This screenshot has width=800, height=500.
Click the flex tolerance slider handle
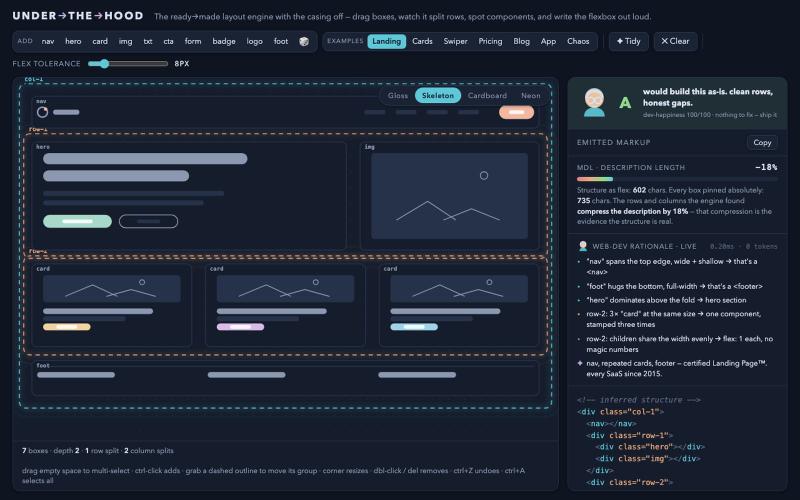pos(104,64)
